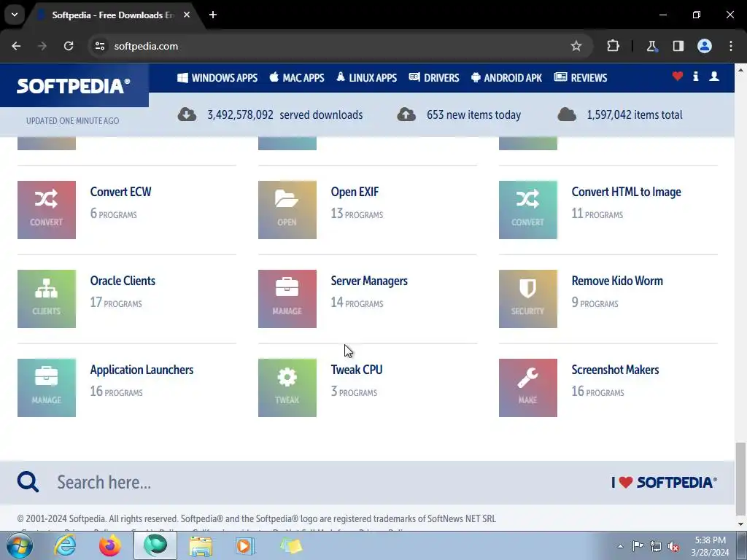Click the Action Center flag tray icon
The image size is (747, 560).
(x=638, y=546)
